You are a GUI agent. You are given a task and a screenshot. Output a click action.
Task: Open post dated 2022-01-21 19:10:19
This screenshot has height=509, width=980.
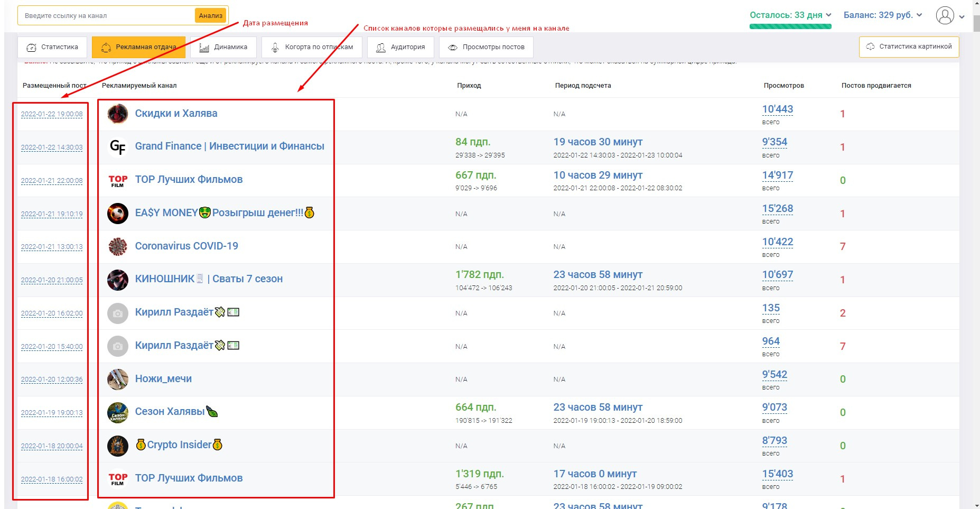52,214
